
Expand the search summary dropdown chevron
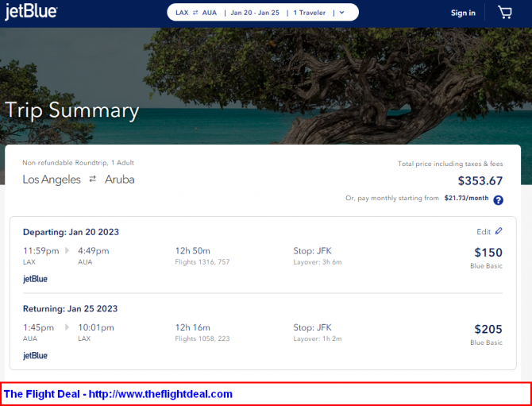pos(341,13)
